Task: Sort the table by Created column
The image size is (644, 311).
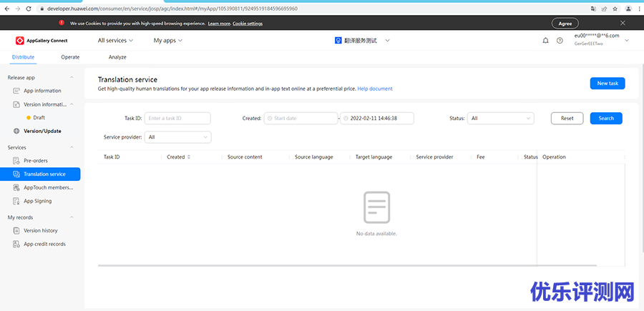Action: click(x=189, y=157)
